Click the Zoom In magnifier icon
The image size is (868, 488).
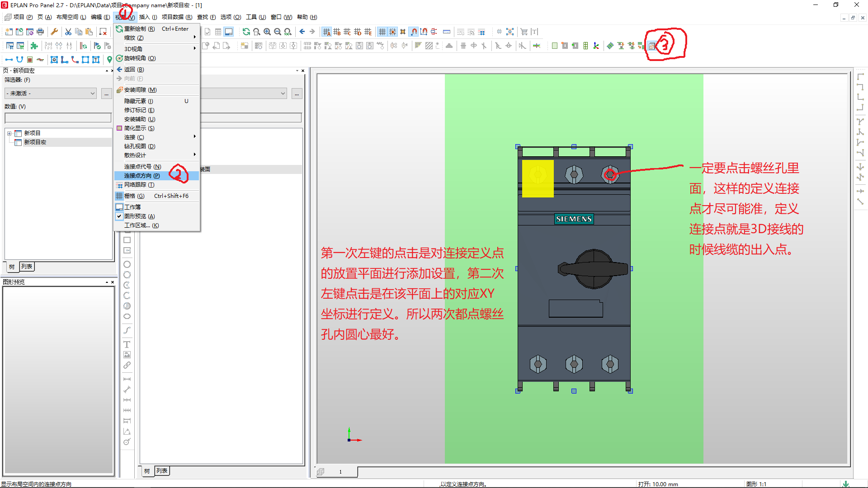click(x=267, y=32)
